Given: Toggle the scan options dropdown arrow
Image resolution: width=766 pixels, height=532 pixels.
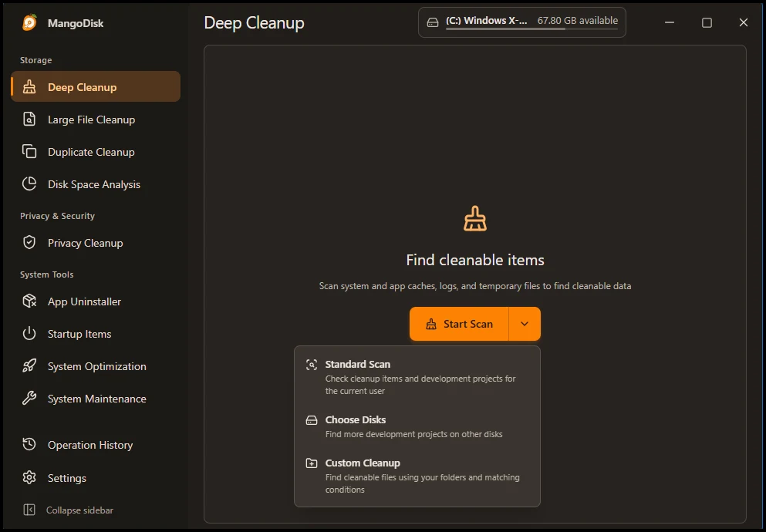Looking at the screenshot, I should click(x=525, y=324).
